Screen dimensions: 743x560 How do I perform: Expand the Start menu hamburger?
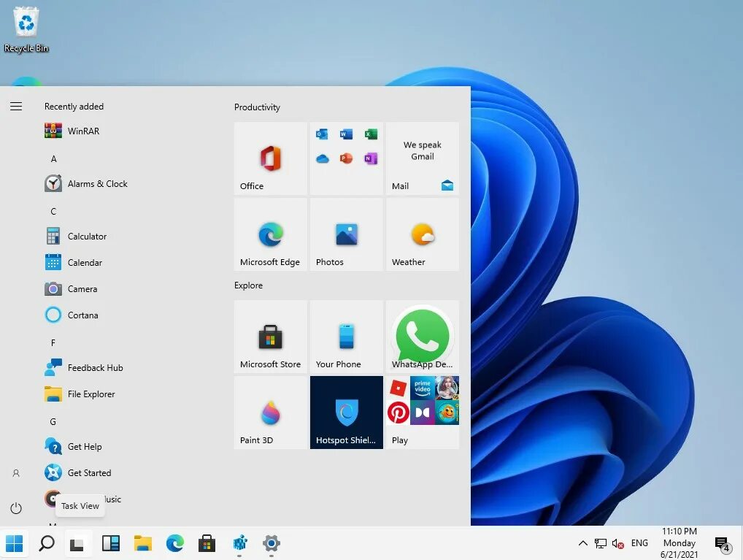pyautogui.click(x=16, y=106)
